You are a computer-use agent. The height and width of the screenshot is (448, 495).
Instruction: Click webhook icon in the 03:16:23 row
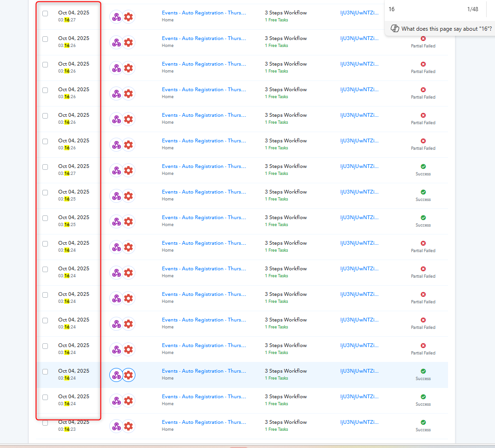click(x=116, y=426)
